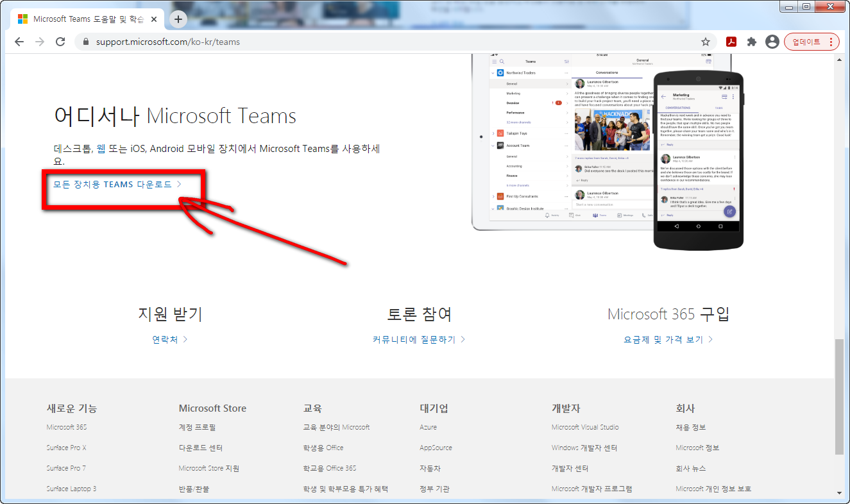850x504 pixels.
Task: Open the Chrome extensions puzzle icon
Action: [752, 42]
